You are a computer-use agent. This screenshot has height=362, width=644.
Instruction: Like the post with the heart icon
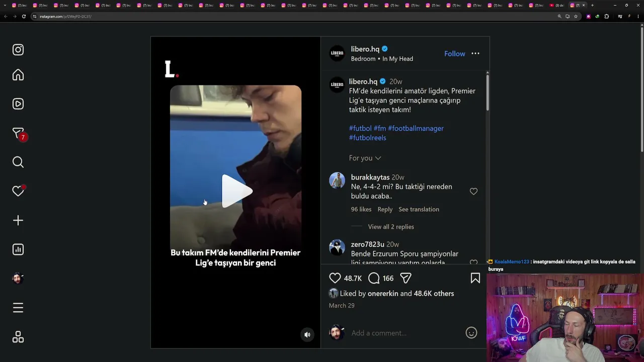335,278
